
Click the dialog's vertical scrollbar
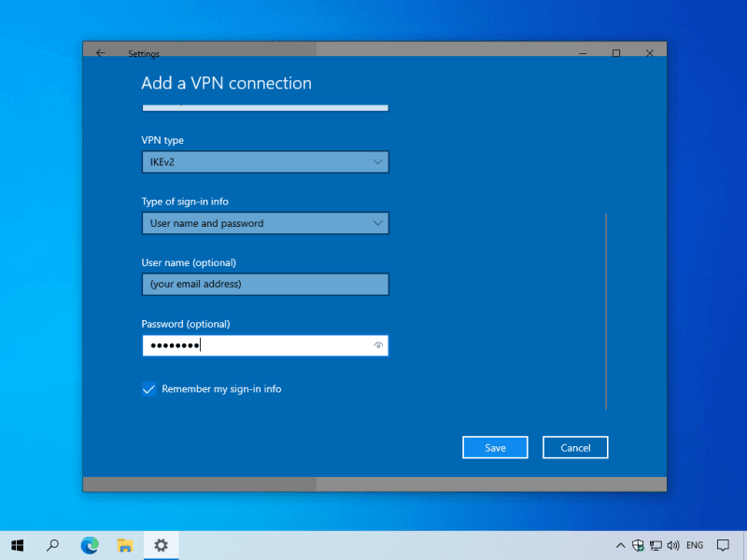[x=606, y=311]
